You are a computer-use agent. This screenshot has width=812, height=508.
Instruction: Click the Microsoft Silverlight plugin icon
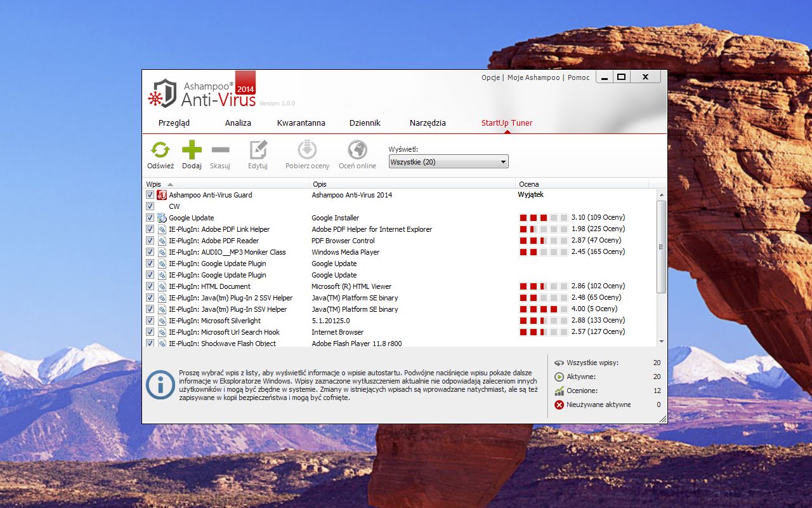(162, 321)
